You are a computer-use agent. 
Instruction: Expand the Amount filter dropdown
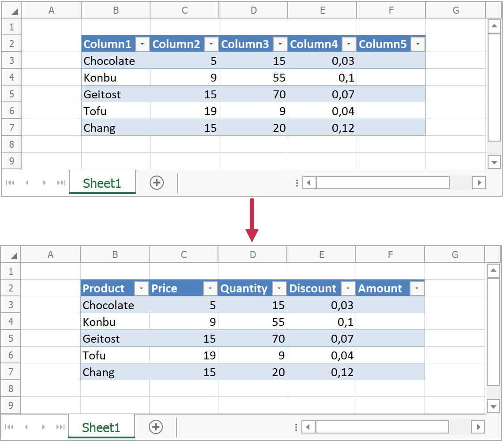click(417, 288)
